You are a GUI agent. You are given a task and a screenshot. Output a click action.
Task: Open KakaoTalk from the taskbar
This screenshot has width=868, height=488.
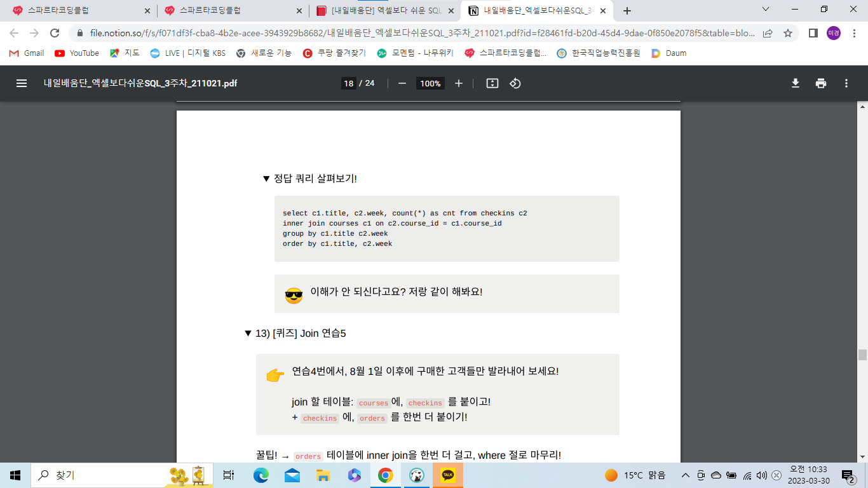[x=447, y=475]
